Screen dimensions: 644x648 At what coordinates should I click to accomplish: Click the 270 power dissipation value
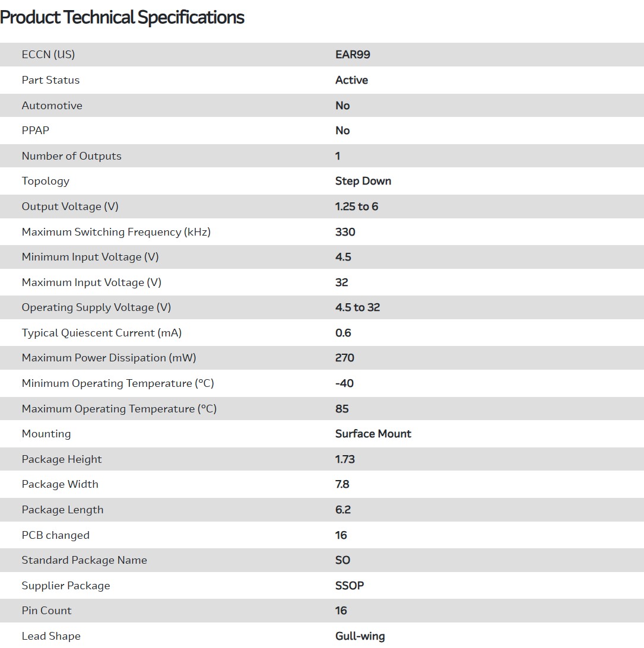pos(344,358)
